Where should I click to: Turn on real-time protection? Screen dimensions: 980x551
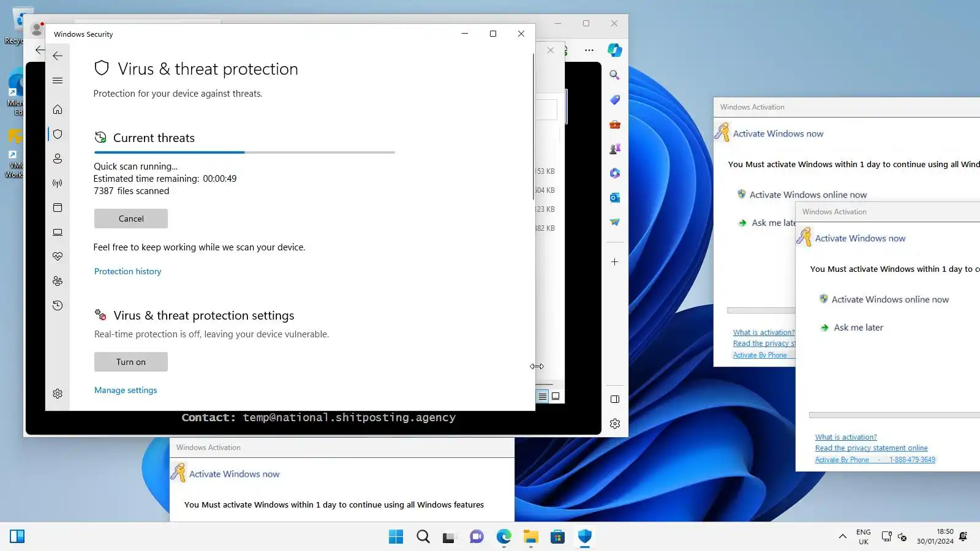(131, 362)
